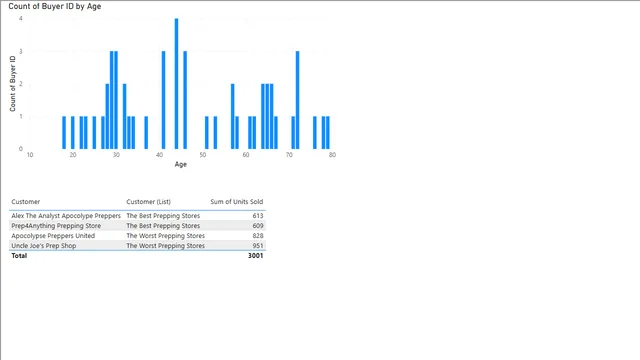The width and height of the screenshot is (640, 360).
Task: Sort by the 'Customer' column header
Action: (x=26, y=202)
